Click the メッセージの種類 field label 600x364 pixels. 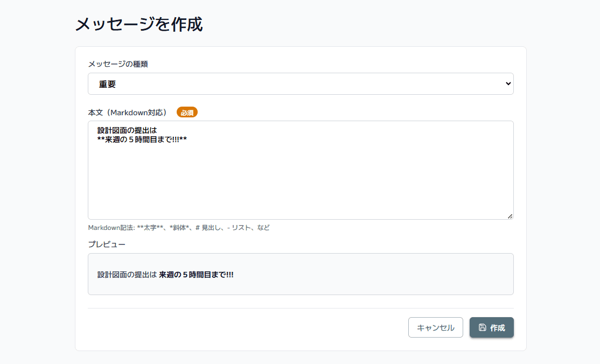(x=118, y=64)
